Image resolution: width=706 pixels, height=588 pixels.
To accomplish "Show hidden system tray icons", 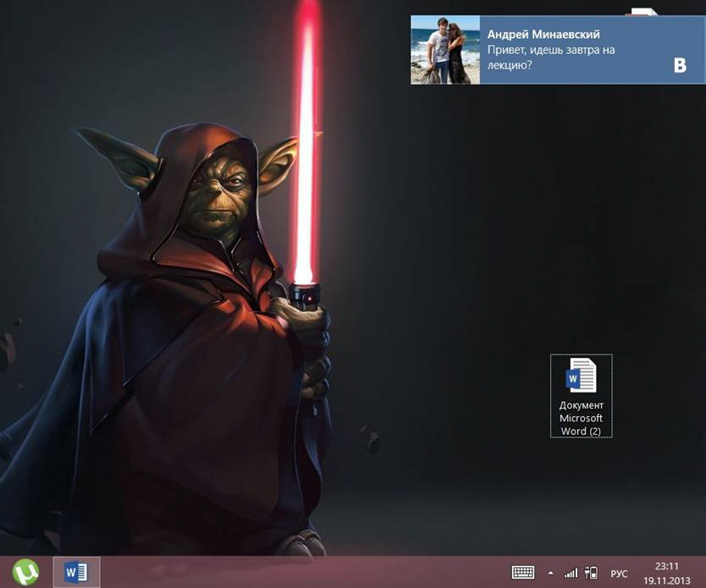I will pyautogui.click(x=550, y=573).
